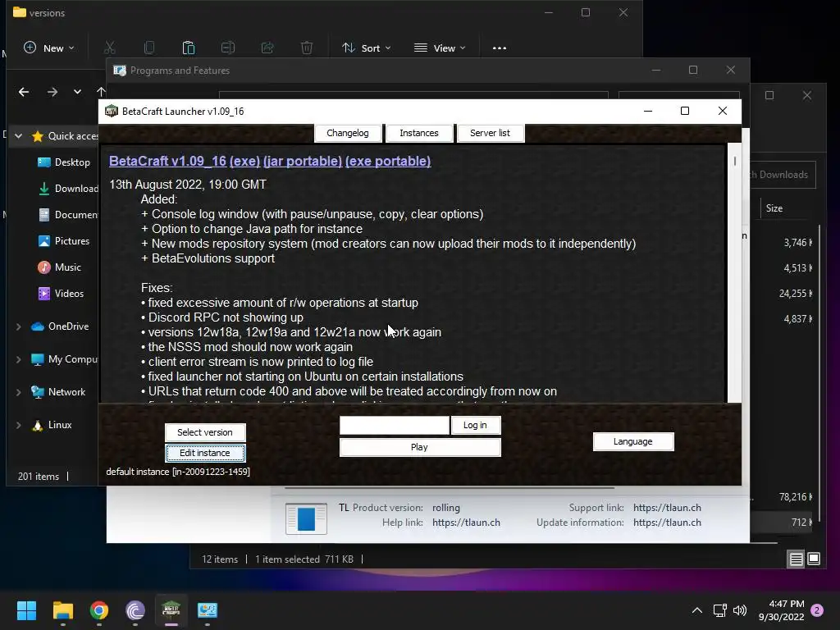Click the Cut icon in Explorer toolbar
The width and height of the screenshot is (840, 630).
[x=110, y=48]
